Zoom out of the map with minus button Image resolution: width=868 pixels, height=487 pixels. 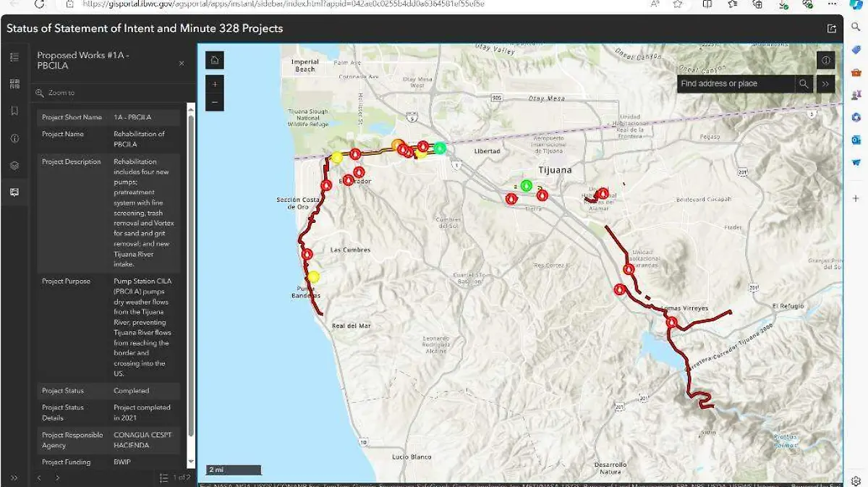[215, 103]
